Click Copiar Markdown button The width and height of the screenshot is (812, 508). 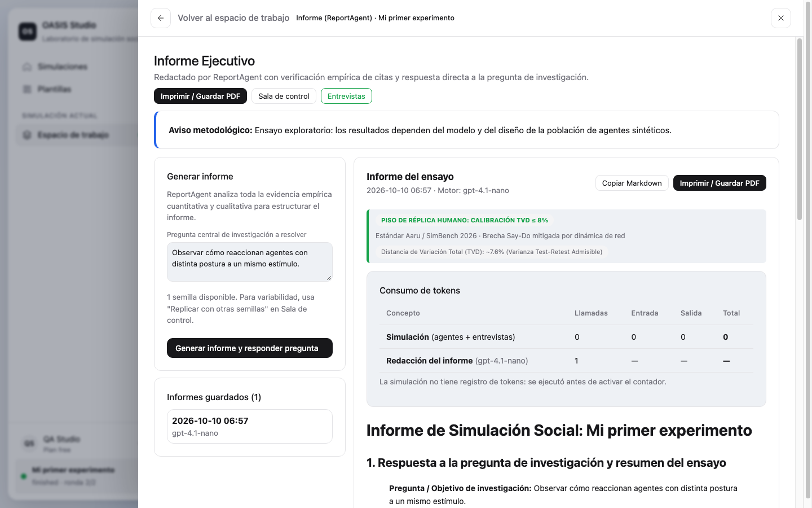click(x=632, y=183)
